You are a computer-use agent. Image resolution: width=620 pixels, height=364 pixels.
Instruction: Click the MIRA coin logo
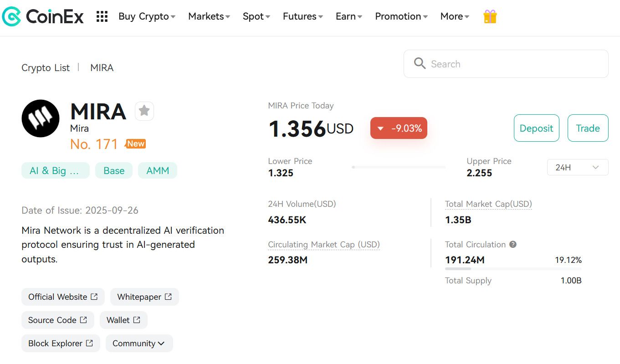(41, 118)
